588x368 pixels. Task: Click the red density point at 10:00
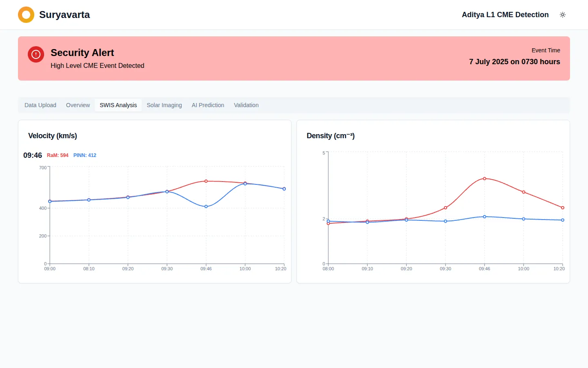click(x=523, y=192)
